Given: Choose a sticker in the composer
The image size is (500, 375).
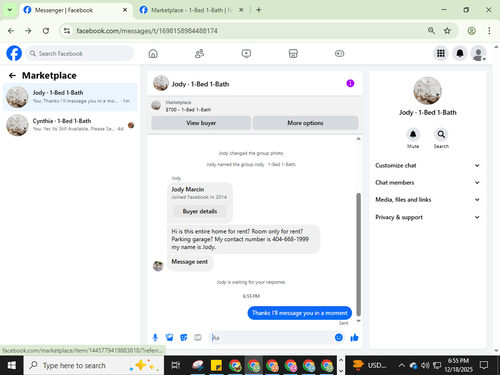Looking at the screenshot, I should pyautogui.click(x=184, y=338).
